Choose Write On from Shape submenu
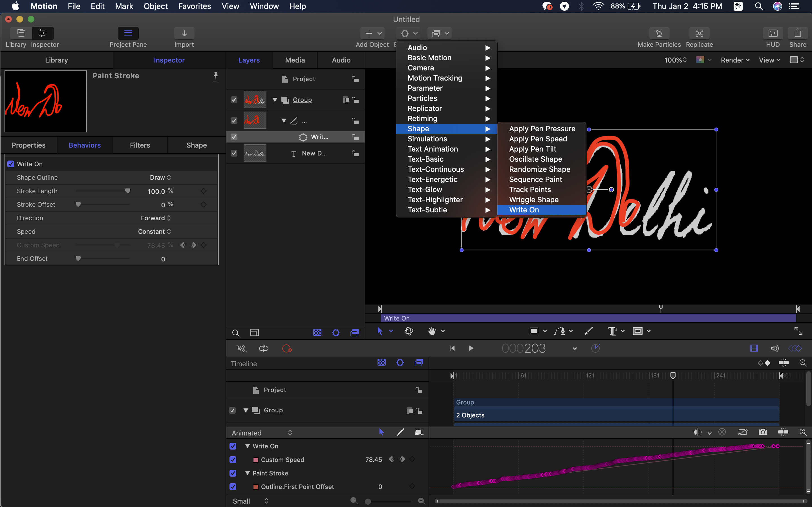 (x=524, y=210)
